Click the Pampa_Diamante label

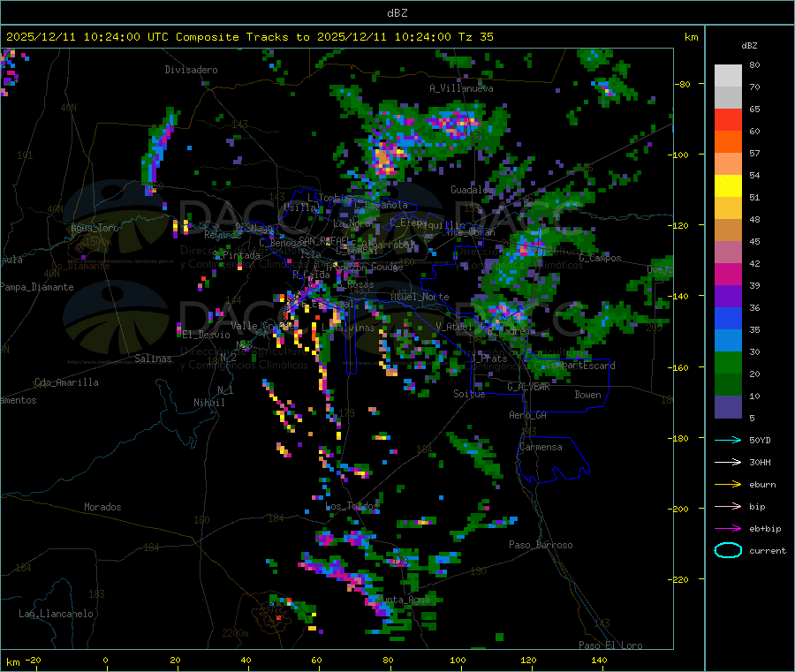point(37,287)
